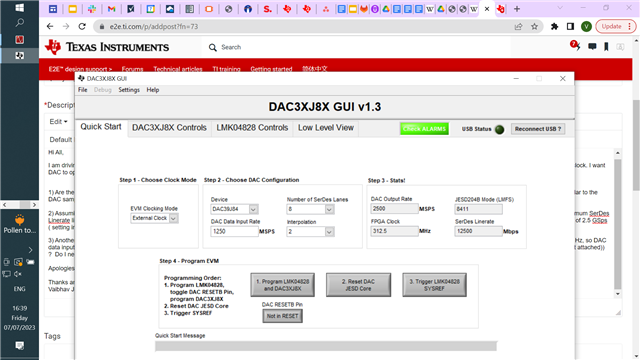Open EVM Clocking Mode dropdown

(154, 218)
